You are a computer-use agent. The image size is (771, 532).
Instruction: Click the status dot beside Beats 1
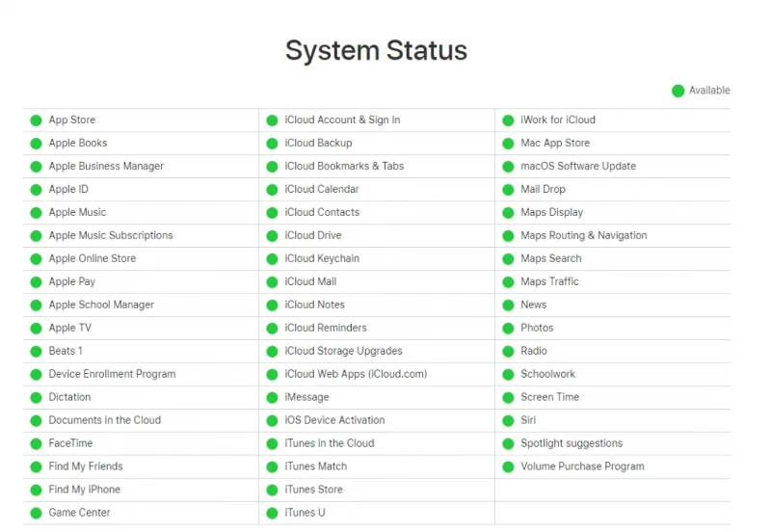(x=36, y=352)
